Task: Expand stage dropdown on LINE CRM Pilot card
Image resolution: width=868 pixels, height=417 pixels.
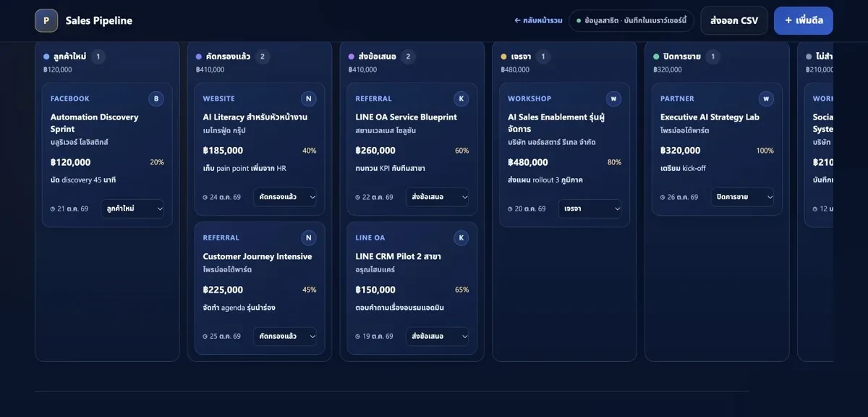Action: click(438, 336)
